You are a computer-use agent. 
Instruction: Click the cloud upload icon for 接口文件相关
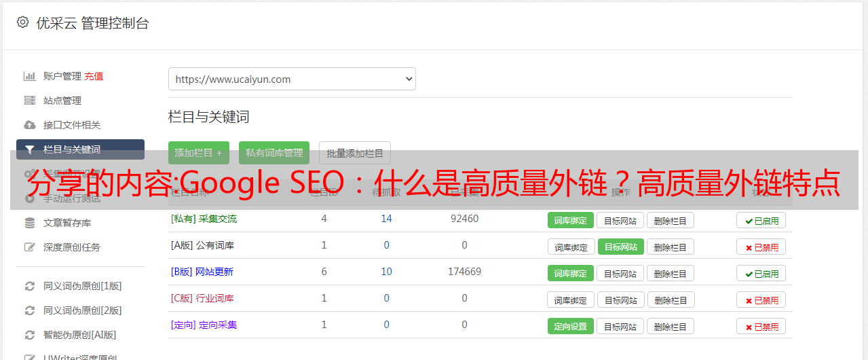click(x=30, y=125)
